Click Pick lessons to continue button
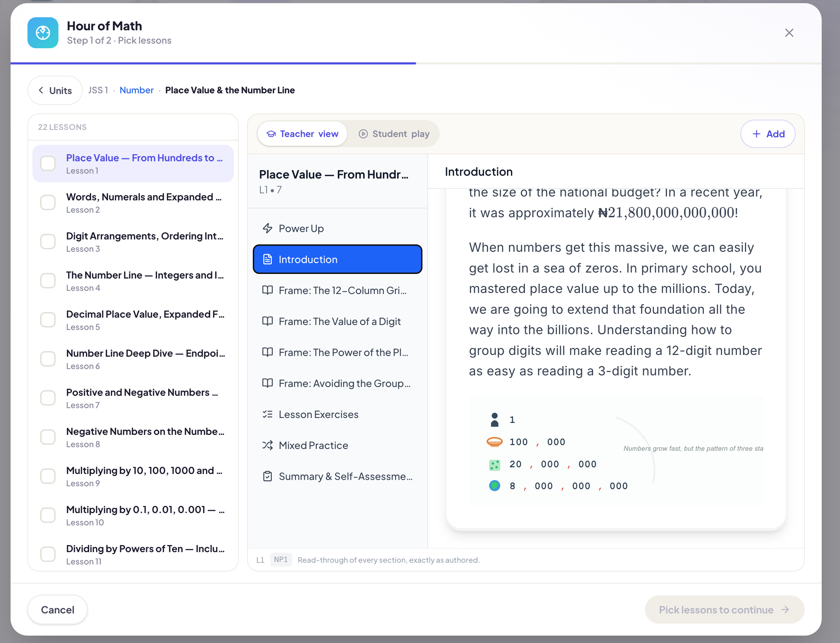The height and width of the screenshot is (643, 840). [725, 610]
